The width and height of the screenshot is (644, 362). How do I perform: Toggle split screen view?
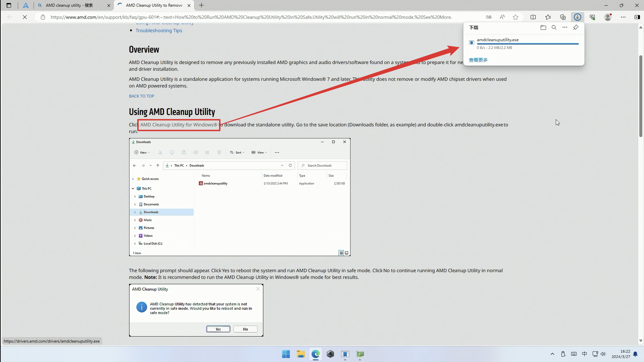pyautogui.click(x=533, y=17)
